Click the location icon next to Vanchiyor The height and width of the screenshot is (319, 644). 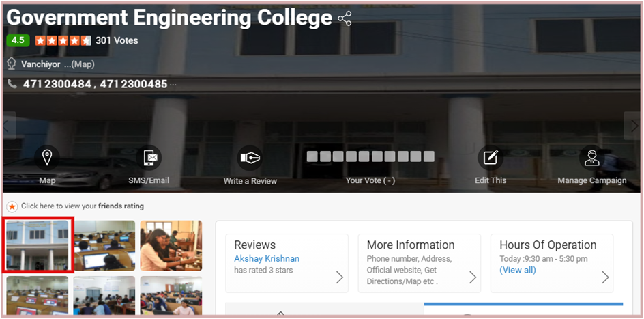tap(12, 64)
